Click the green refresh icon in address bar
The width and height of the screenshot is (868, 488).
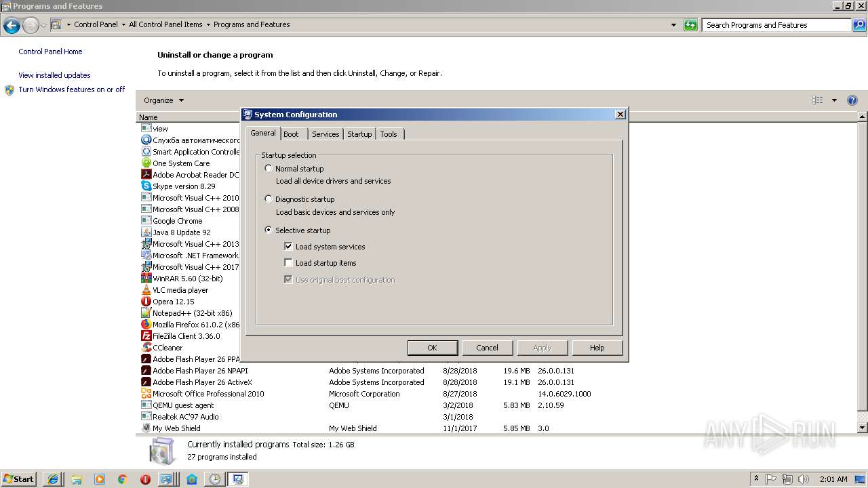tap(690, 25)
